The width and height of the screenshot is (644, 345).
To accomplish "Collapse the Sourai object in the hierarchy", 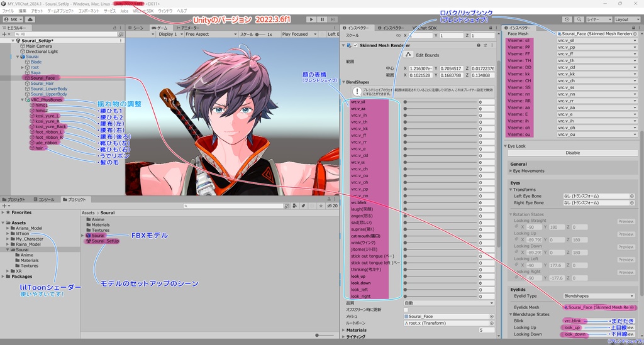I will pos(18,57).
